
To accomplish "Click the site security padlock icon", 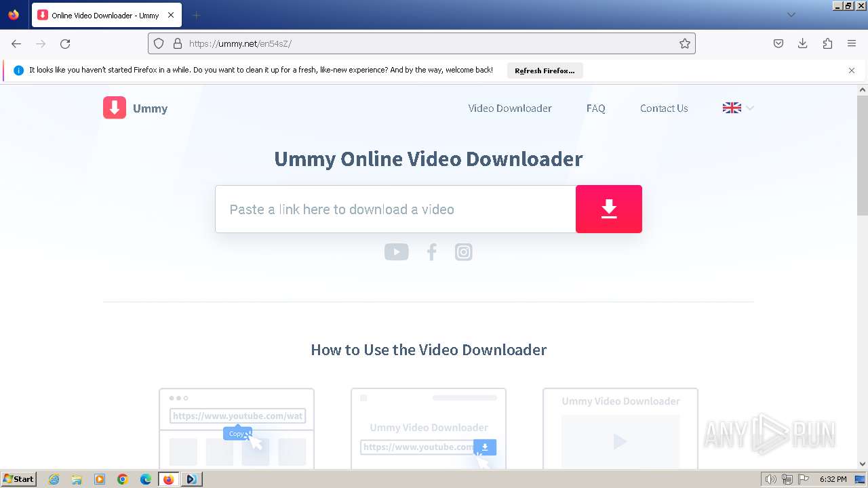I will click(178, 43).
